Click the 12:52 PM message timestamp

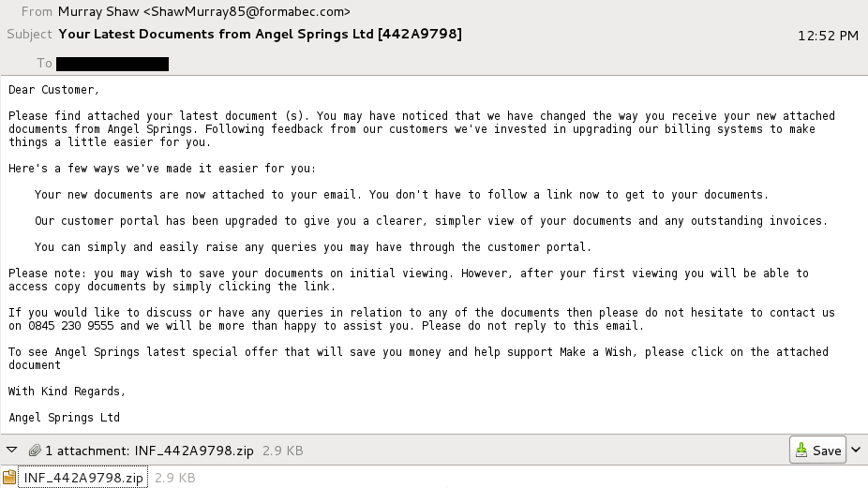(827, 36)
